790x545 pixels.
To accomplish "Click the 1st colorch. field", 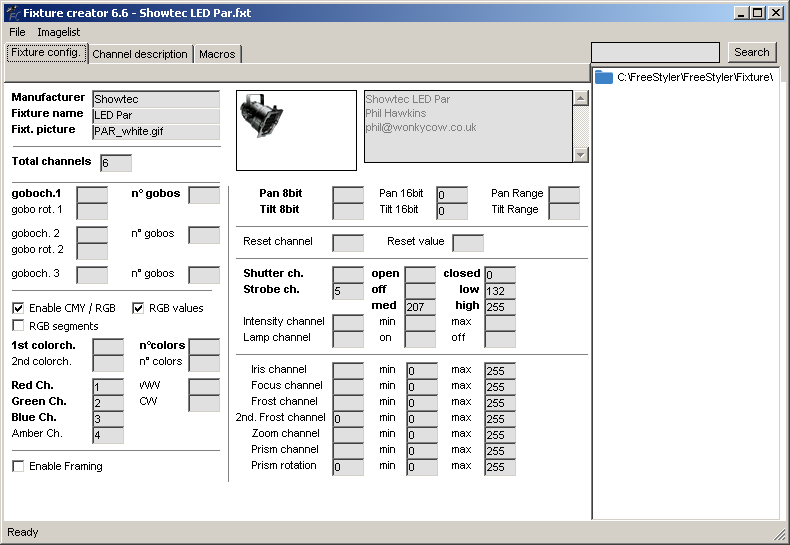I will click(108, 347).
